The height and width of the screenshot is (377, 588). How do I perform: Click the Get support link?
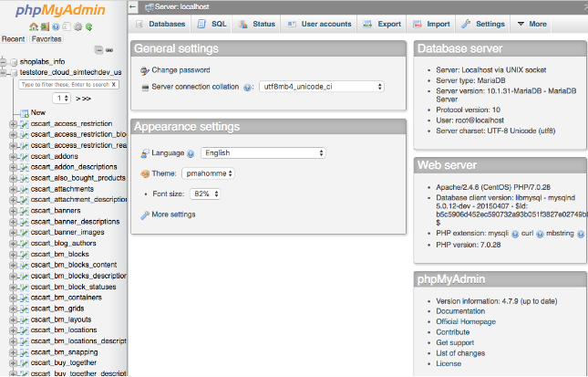pos(455,343)
